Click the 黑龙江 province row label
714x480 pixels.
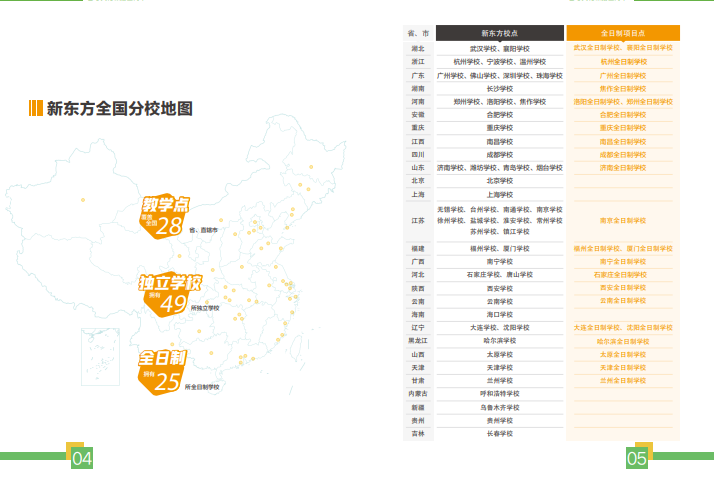(418, 341)
